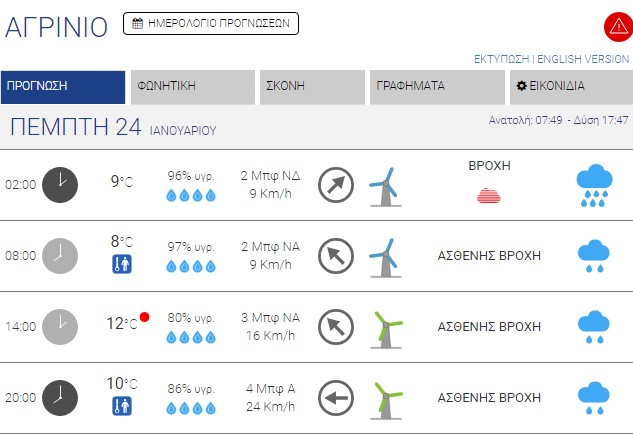Viewport: 633px width, 434px height.
Task: Open the ΣΚΟΝΗ dust tab
Action: [x=312, y=87]
